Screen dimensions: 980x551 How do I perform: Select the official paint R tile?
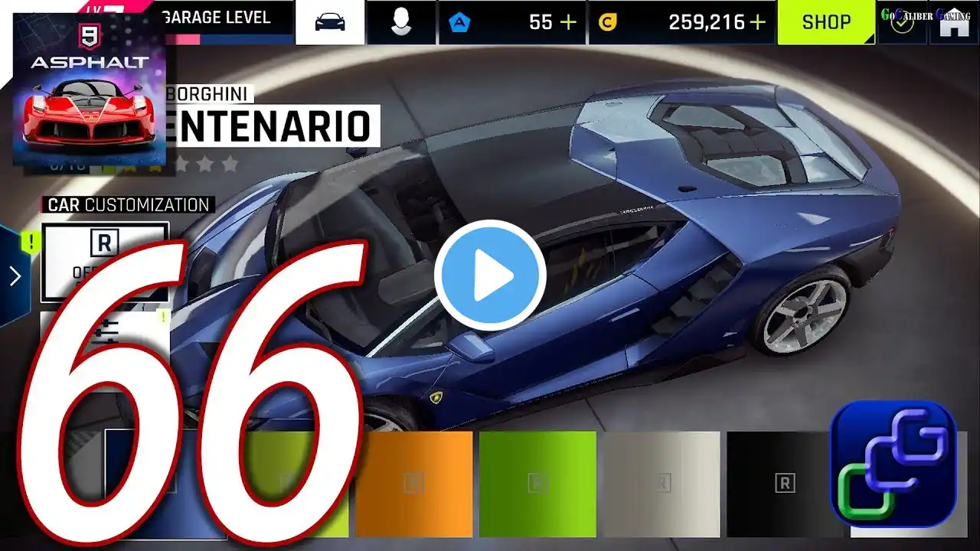(x=105, y=262)
